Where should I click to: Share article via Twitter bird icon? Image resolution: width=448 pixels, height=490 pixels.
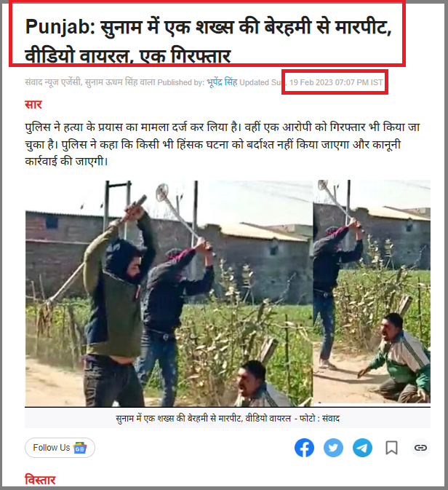coord(333,448)
